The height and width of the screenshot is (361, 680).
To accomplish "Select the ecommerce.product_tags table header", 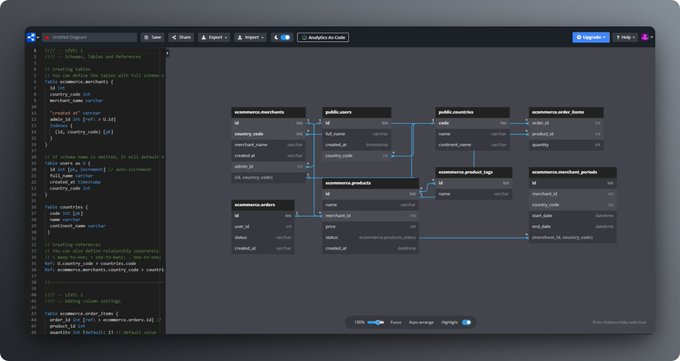I will [x=474, y=172].
